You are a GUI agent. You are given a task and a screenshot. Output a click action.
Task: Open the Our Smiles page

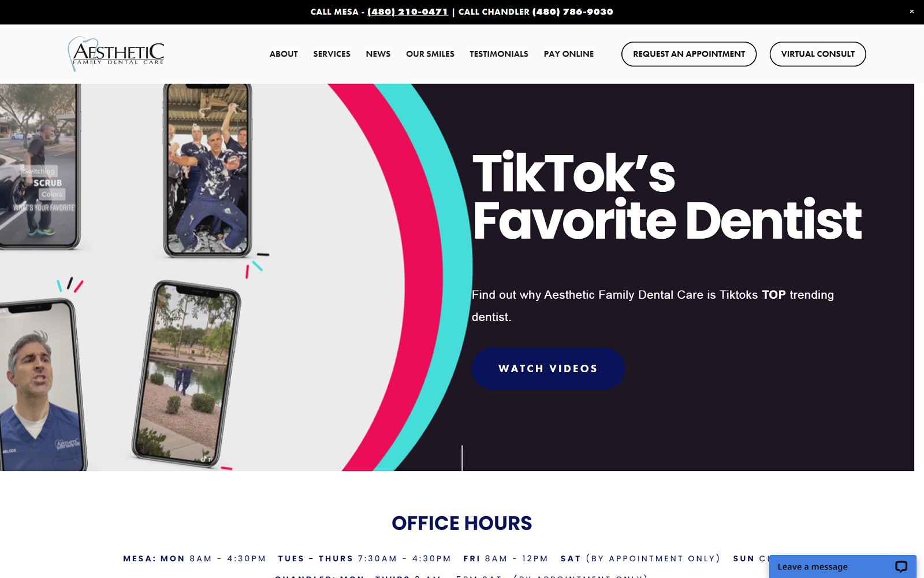point(430,54)
